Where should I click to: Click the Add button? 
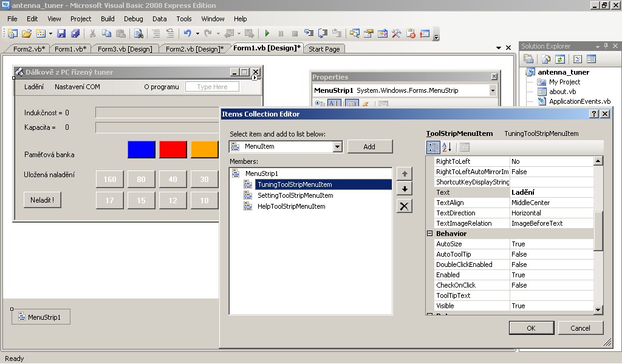coord(369,147)
